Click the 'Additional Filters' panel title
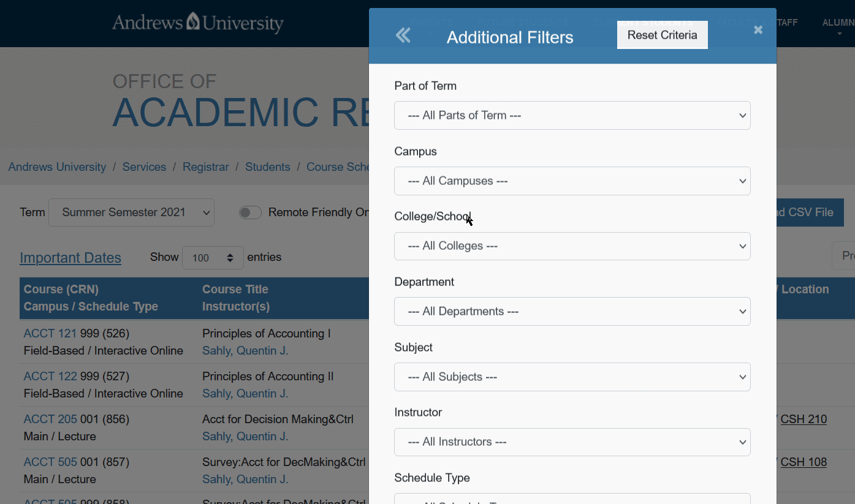 tap(510, 37)
